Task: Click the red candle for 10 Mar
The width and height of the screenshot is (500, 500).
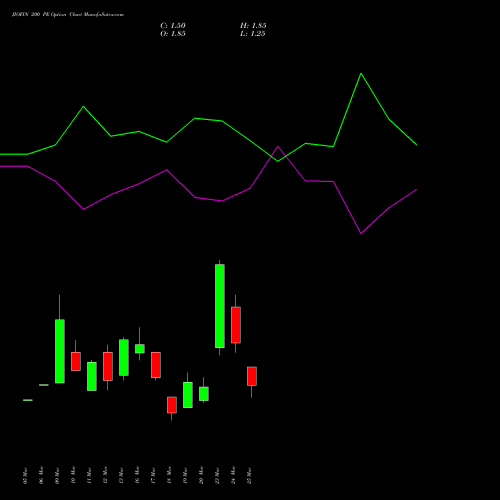Action: tap(76, 361)
